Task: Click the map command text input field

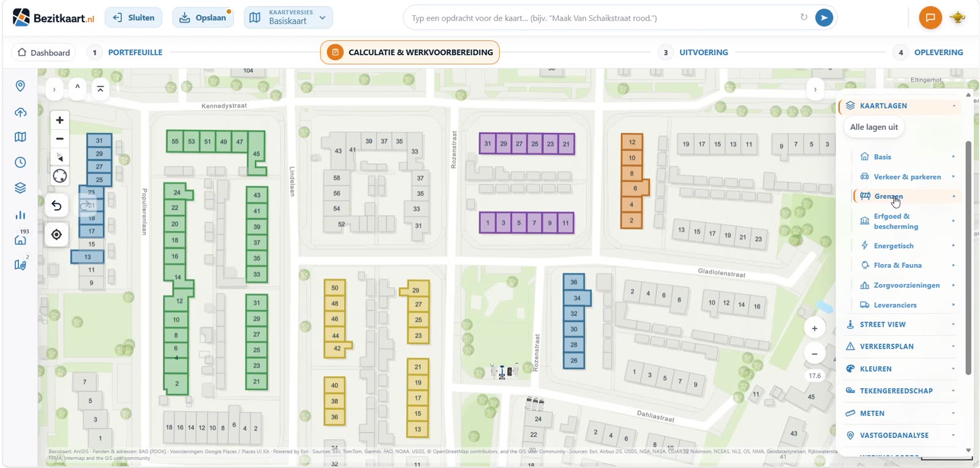Action: click(603, 18)
